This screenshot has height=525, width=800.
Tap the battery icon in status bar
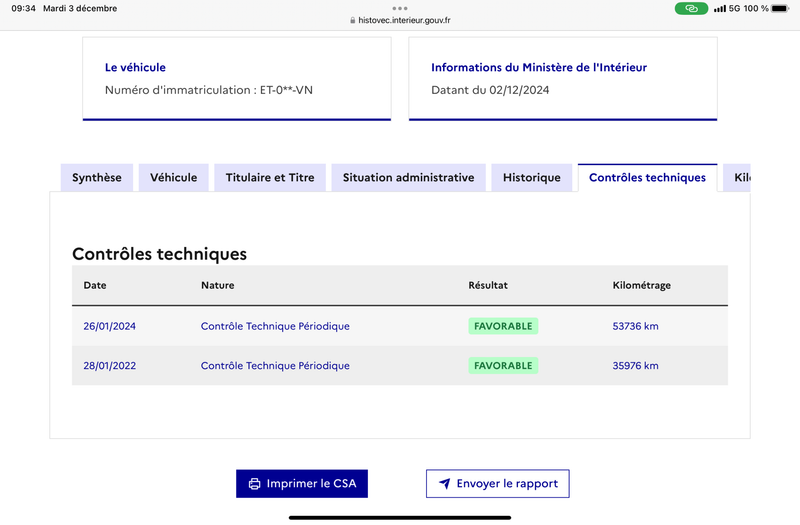(780, 8)
